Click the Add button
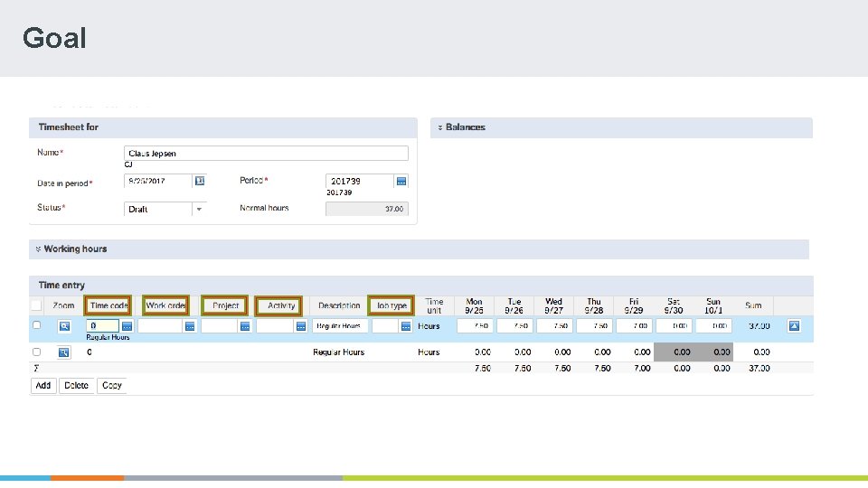Screen dimensions: 868x488 click(43, 386)
